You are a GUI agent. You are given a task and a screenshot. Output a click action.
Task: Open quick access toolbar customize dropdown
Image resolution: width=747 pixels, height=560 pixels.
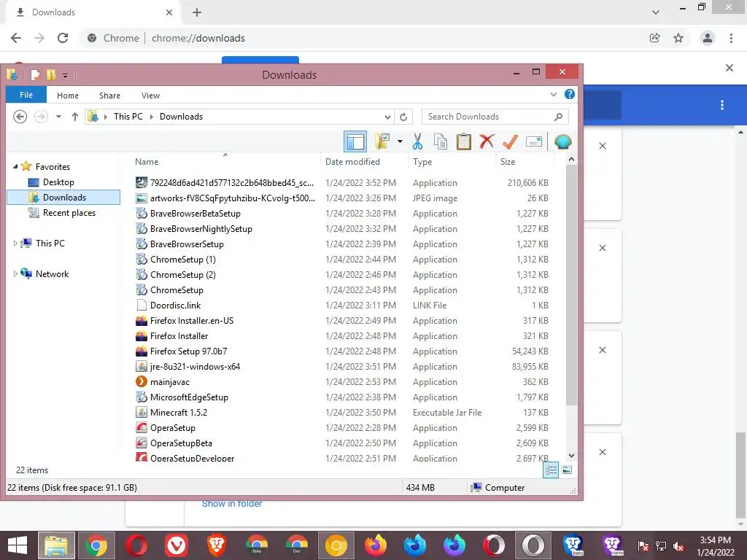[65, 75]
